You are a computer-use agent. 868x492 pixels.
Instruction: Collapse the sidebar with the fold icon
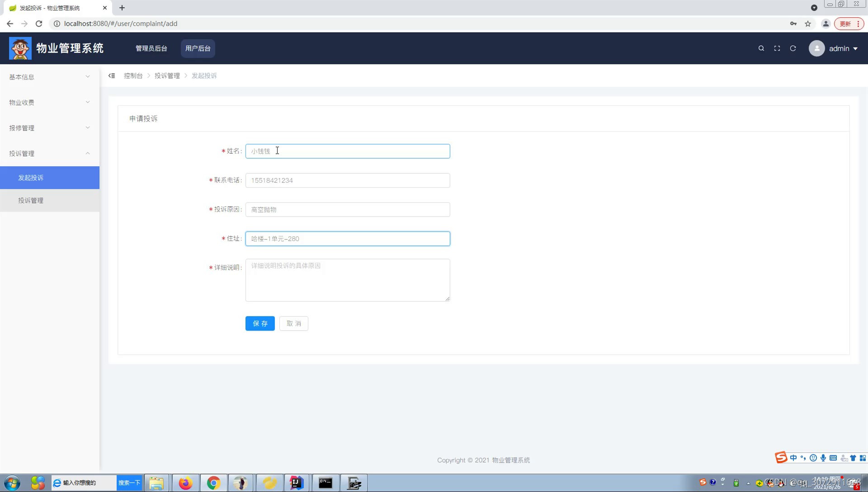[112, 76]
